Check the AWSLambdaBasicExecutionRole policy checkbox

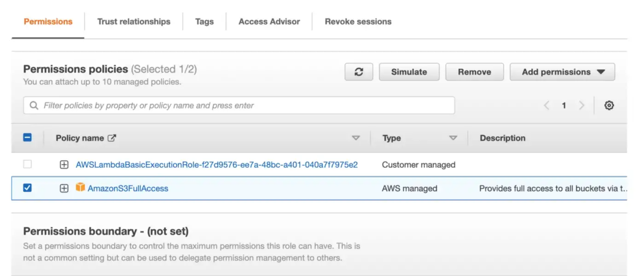[28, 165]
